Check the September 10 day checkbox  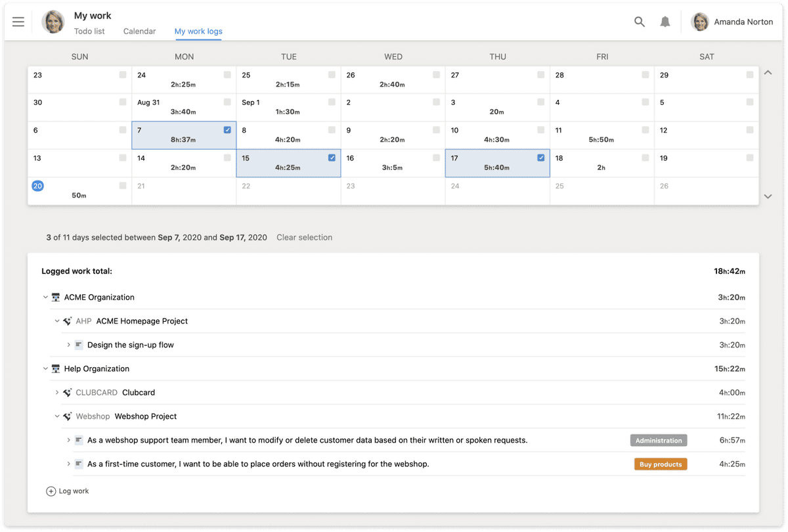pos(540,130)
